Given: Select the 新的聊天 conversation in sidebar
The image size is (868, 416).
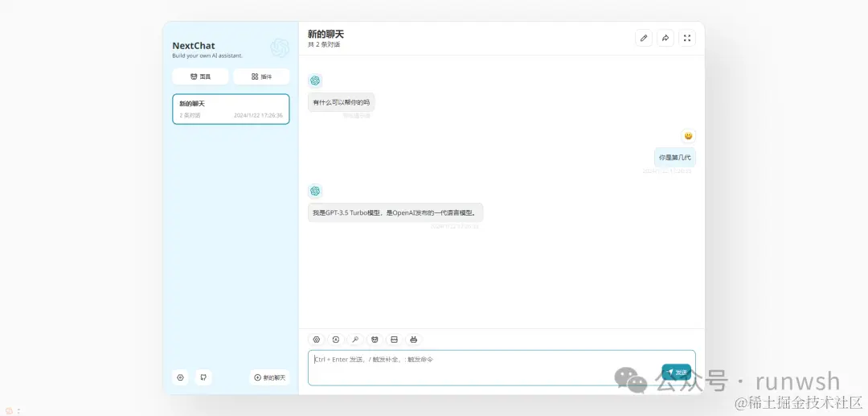Looking at the screenshot, I should point(231,109).
